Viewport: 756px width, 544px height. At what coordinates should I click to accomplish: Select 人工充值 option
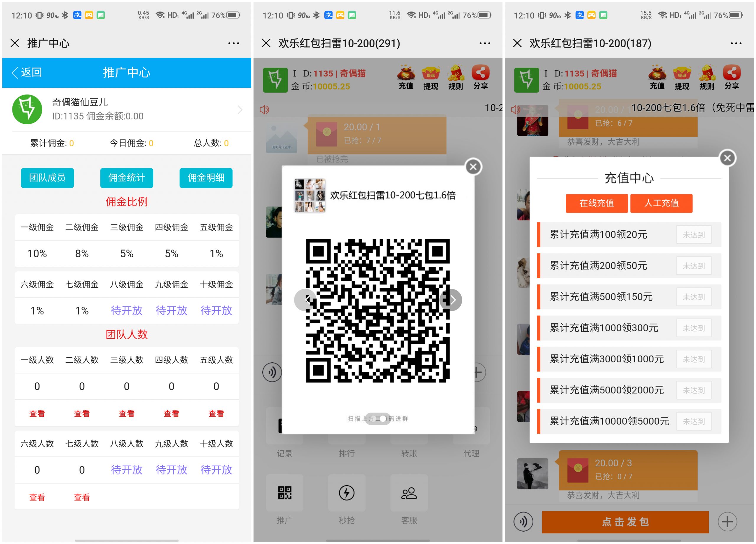(661, 203)
